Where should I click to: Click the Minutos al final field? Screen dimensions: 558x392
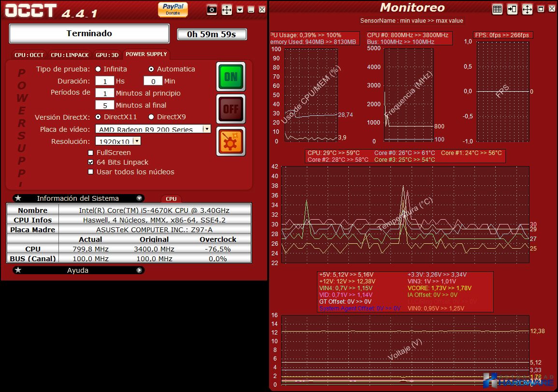tap(105, 105)
